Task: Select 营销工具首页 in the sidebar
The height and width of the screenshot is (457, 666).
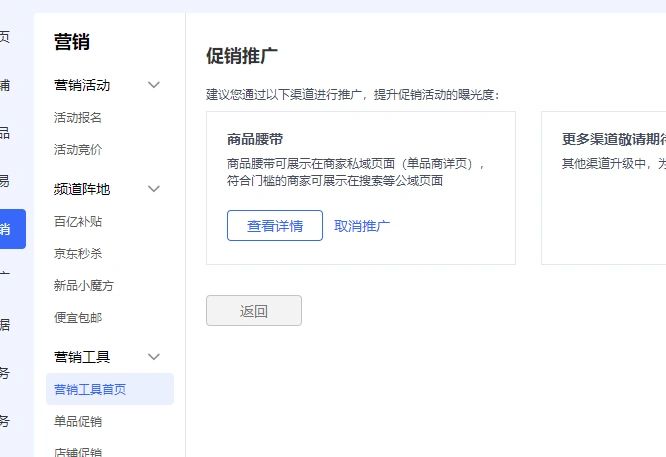Action: click(x=110, y=389)
